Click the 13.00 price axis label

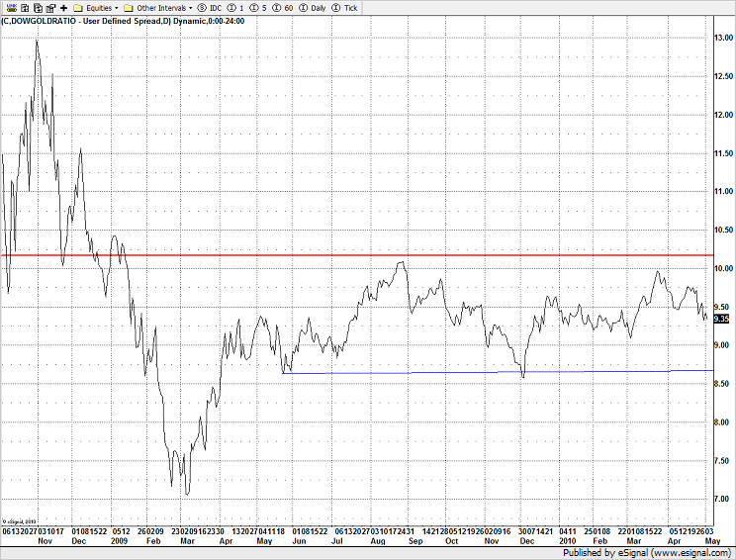(723, 38)
